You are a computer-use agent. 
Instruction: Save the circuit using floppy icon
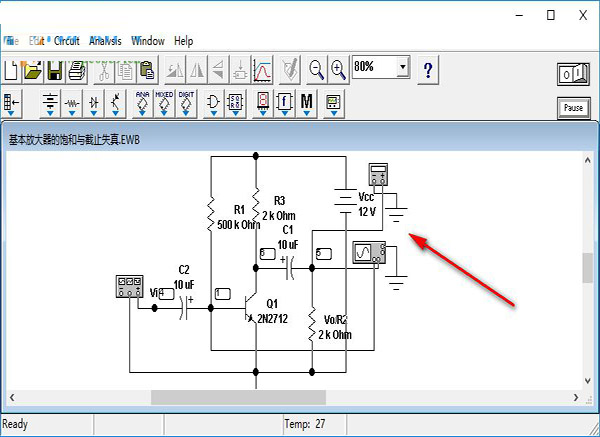coord(54,69)
